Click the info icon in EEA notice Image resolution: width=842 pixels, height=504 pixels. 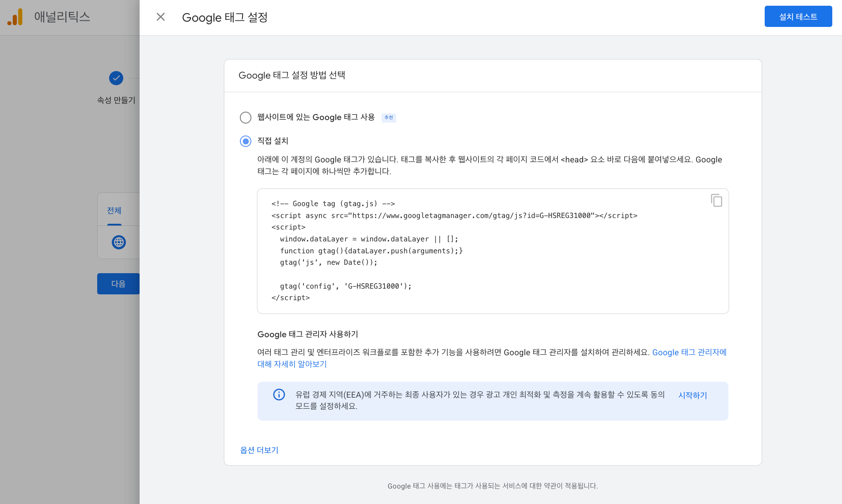click(279, 395)
